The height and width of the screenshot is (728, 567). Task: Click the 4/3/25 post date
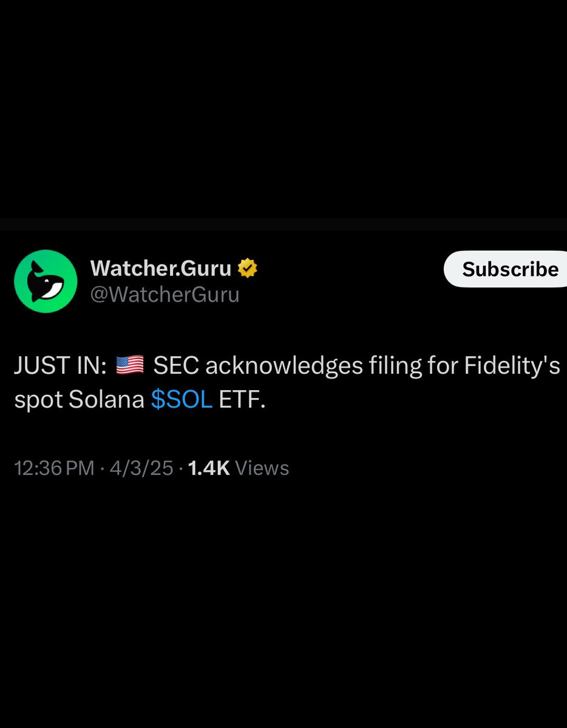click(x=140, y=468)
